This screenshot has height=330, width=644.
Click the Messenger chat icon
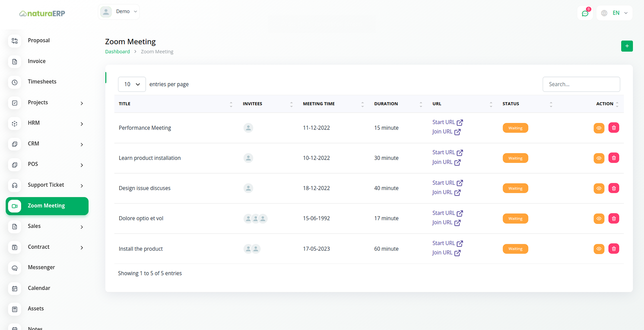pyautogui.click(x=15, y=268)
